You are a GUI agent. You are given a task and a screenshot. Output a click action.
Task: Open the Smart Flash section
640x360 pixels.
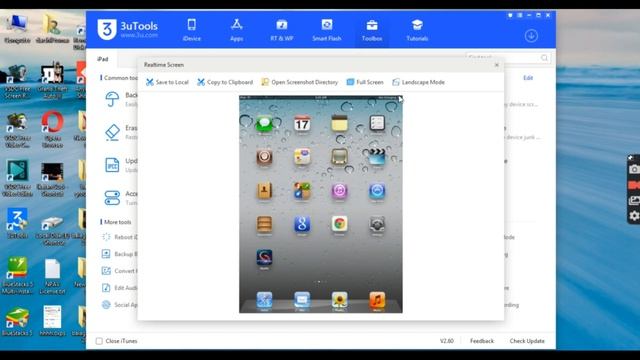(327, 29)
